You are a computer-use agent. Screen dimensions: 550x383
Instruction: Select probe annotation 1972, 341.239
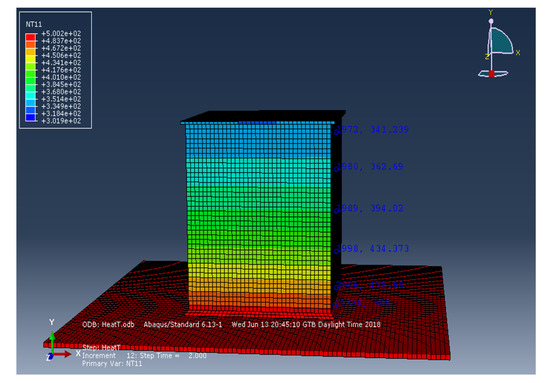[374, 129]
